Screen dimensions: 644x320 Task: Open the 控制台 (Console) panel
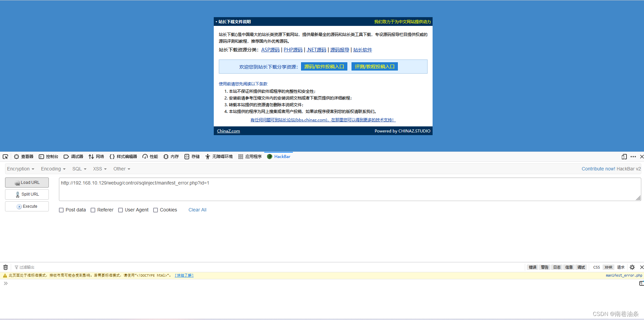[x=48, y=156]
